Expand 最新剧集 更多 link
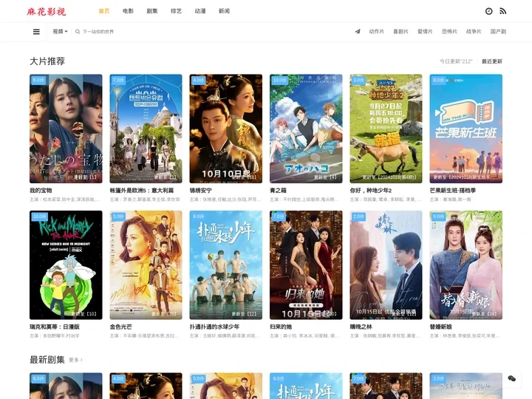Screen dimensions: 532x399 click(75, 360)
